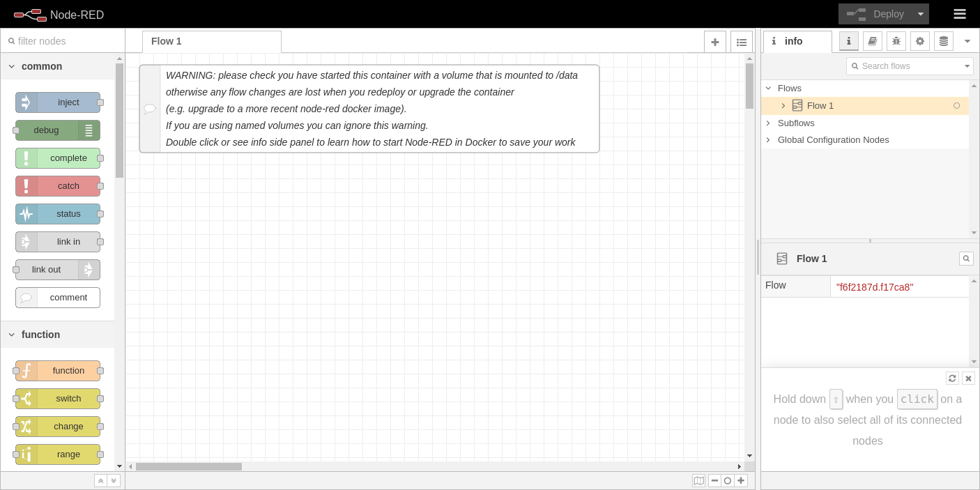
Task: Click the workspace horizontal scrollbar thumb
Action: (x=189, y=467)
